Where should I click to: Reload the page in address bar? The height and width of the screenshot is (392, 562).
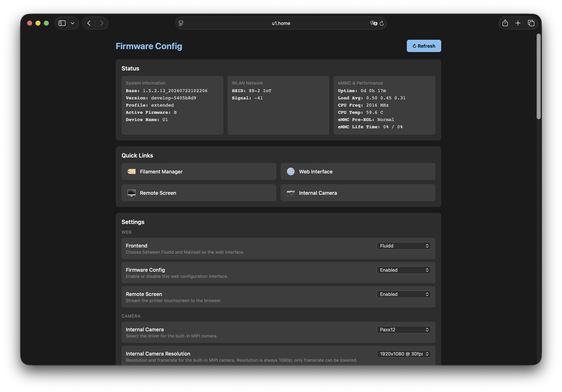coord(382,23)
